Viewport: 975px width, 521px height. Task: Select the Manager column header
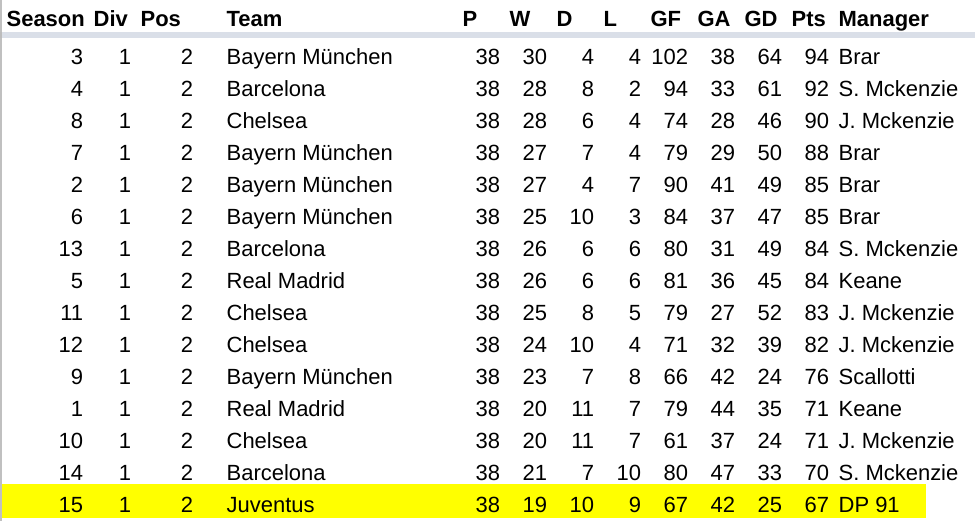883,19
